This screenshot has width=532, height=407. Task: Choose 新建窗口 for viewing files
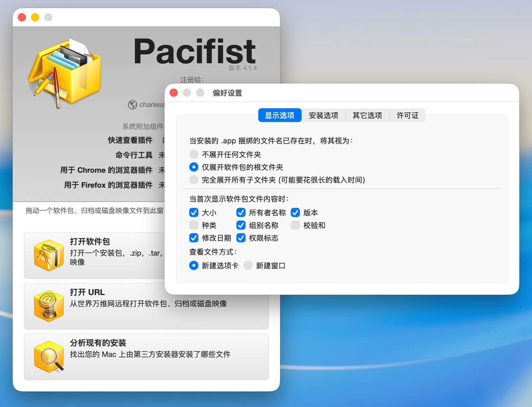click(x=248, y=266)
